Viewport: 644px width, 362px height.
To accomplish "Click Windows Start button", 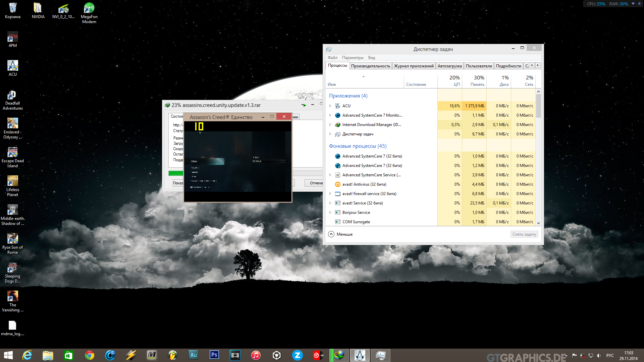I will coord(8,355).
